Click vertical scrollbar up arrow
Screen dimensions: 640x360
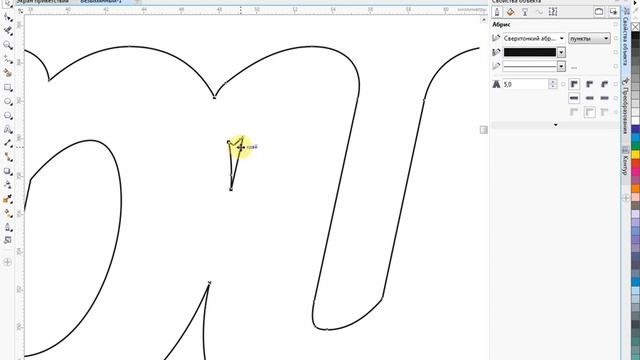pyautogui.click(x=484, y=20)
